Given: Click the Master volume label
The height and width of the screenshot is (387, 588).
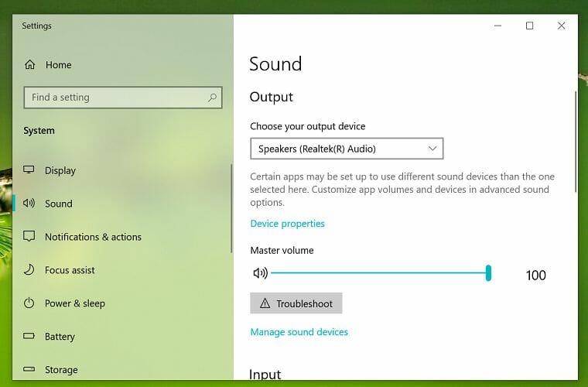Looking at the screenshot, I should point(282,250).
